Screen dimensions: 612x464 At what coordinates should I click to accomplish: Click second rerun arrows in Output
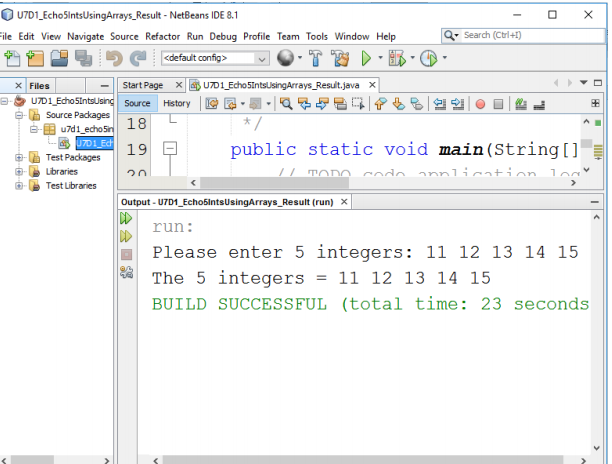click(x=126, y=236)
